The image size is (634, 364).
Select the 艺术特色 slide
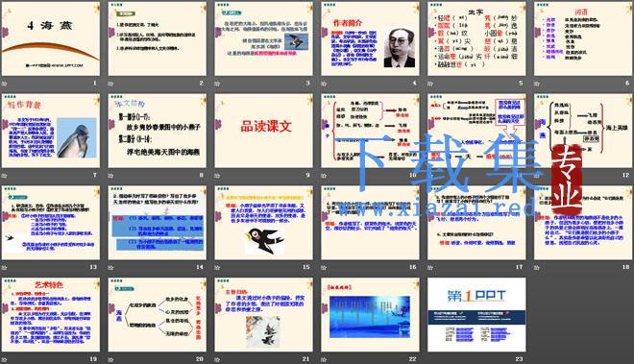tap(51, 315)
